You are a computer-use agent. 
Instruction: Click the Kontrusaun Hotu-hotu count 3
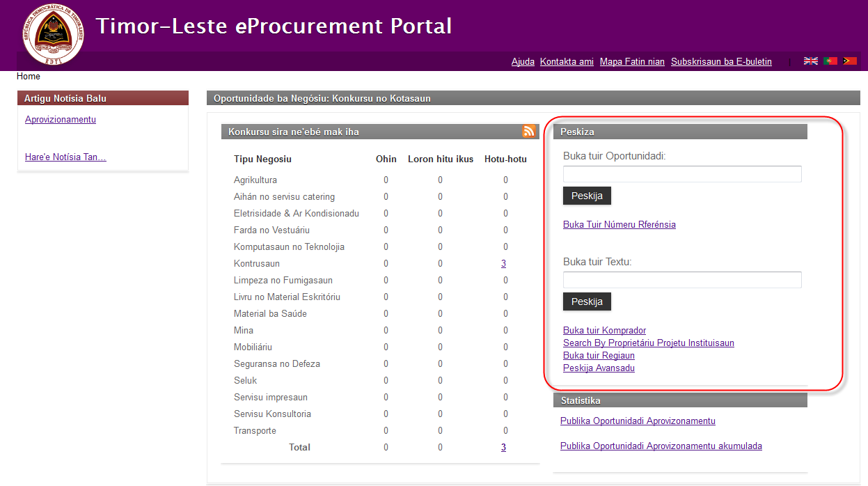[503, 263]
